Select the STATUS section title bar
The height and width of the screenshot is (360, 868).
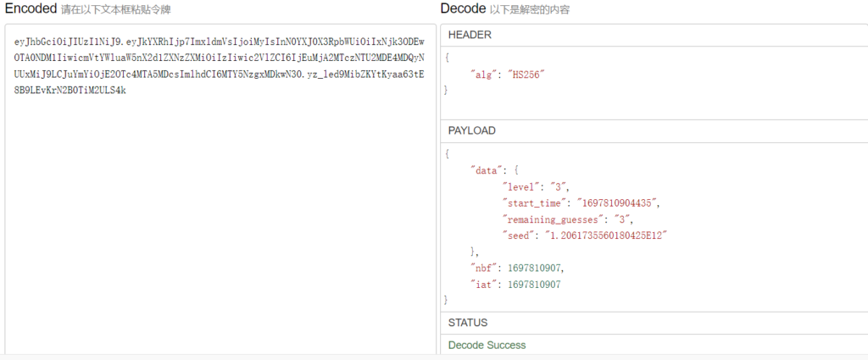coord(653,323)
